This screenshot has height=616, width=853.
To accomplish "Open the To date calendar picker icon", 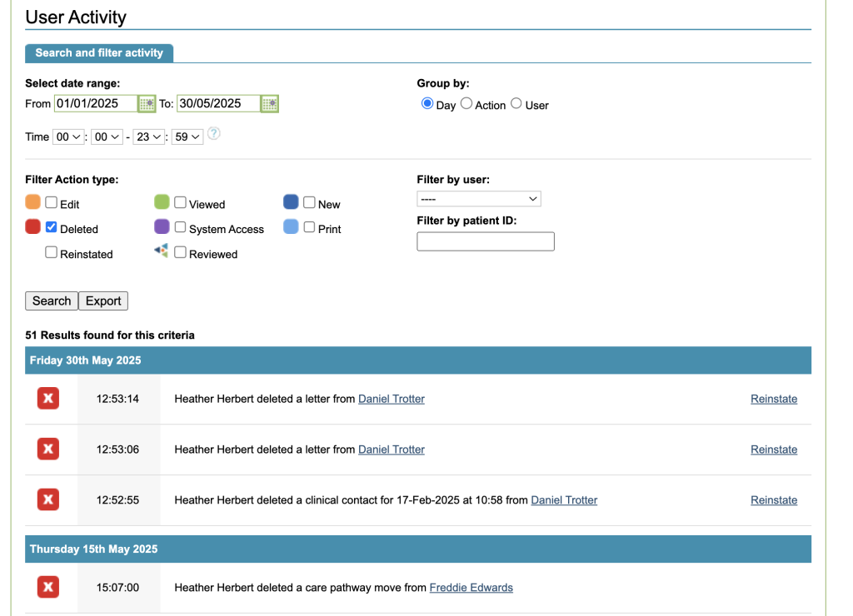I will tap(269, 104).
